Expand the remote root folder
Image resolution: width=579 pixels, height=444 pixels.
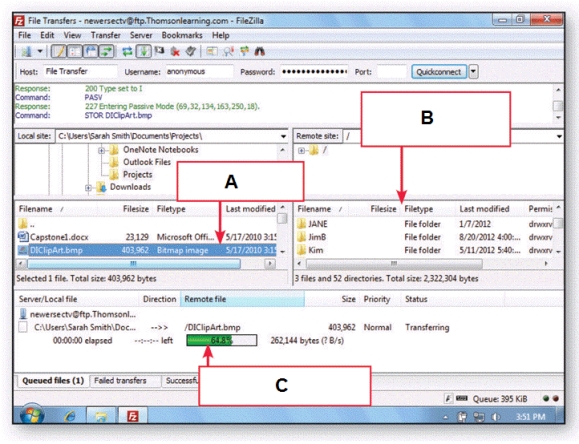pos(301,151)
